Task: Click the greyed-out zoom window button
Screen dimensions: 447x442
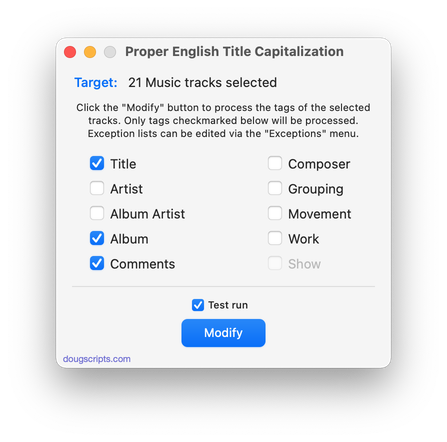Action: coord(110,52)
